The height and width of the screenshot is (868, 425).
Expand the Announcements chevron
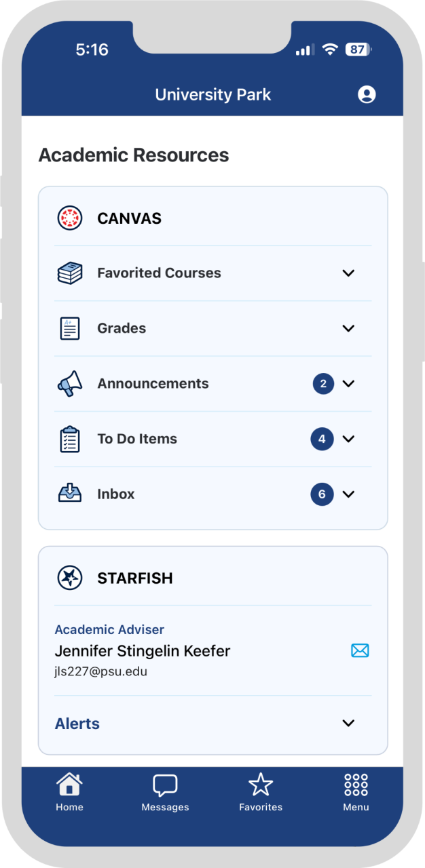click(x=348, y=384)
